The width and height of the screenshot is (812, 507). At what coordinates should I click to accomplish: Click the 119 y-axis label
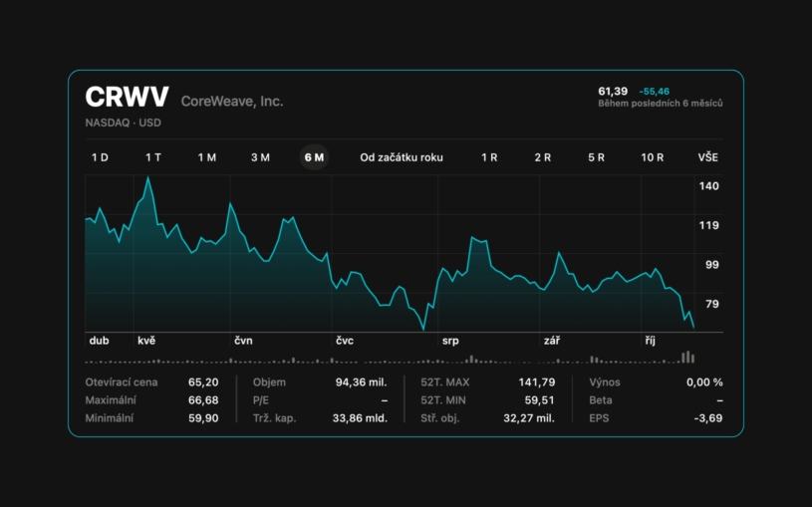point(709,225)
